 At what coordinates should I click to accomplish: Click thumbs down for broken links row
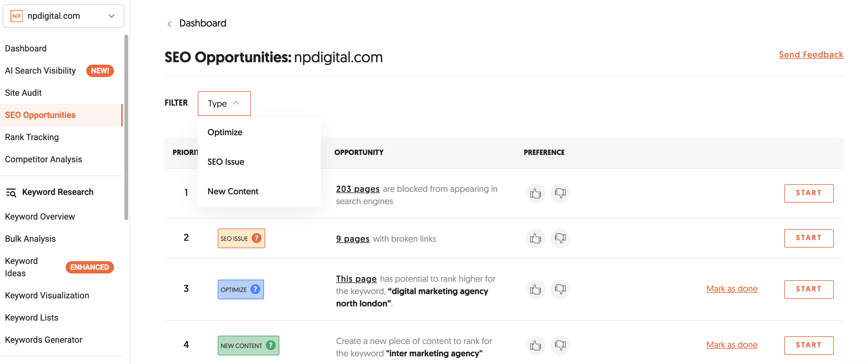coord(560,238)
